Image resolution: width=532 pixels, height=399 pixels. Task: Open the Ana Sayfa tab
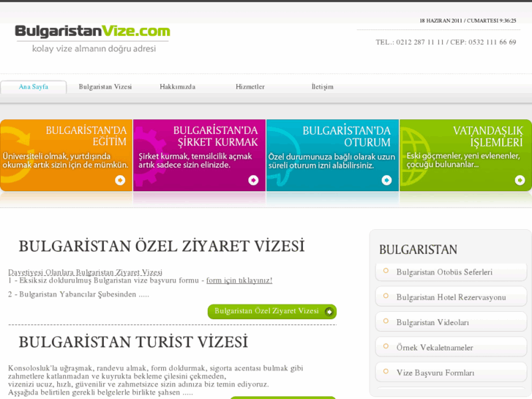(x=33, y=87)
